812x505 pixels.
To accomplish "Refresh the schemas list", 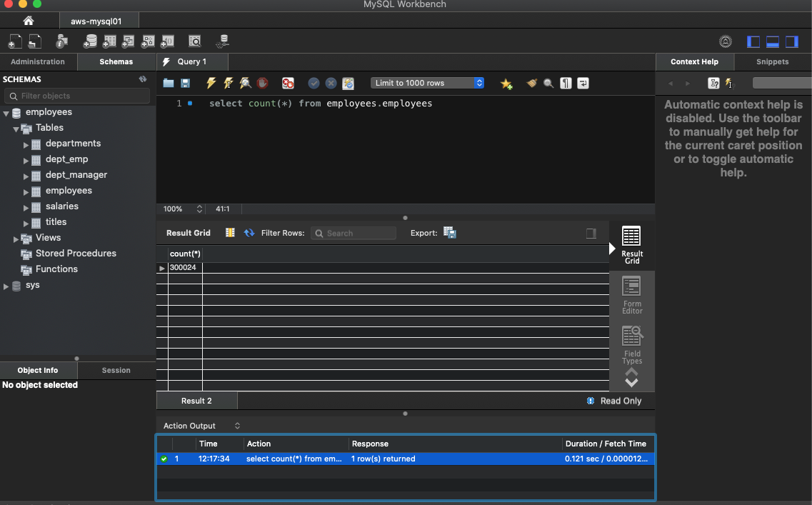I will pos(143,79).
